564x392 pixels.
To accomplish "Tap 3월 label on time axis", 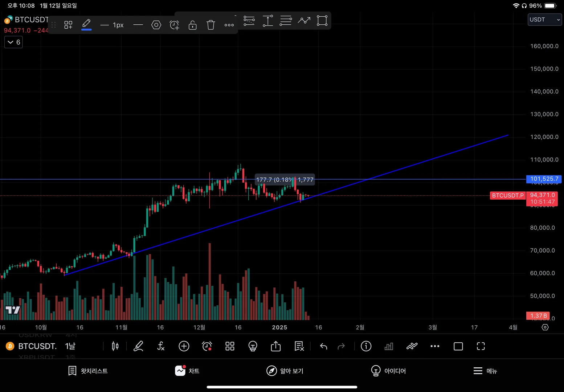I will point(433,327).
